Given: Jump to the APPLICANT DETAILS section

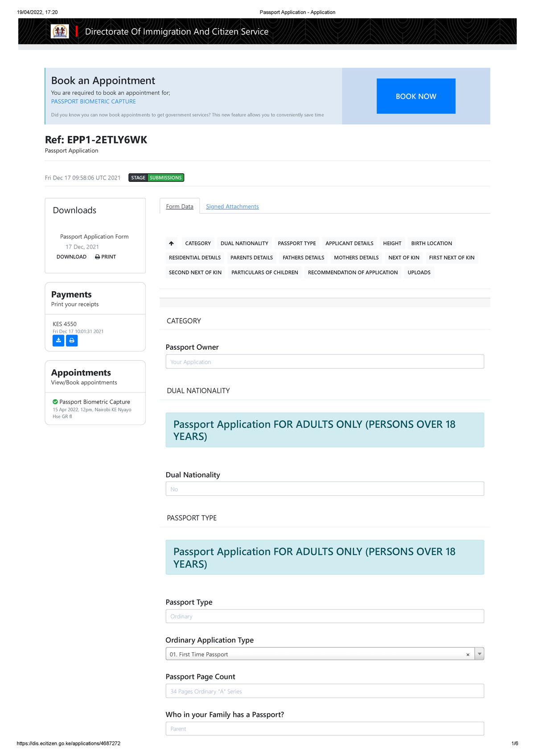Looking at the screenshot, I should 349,243.
